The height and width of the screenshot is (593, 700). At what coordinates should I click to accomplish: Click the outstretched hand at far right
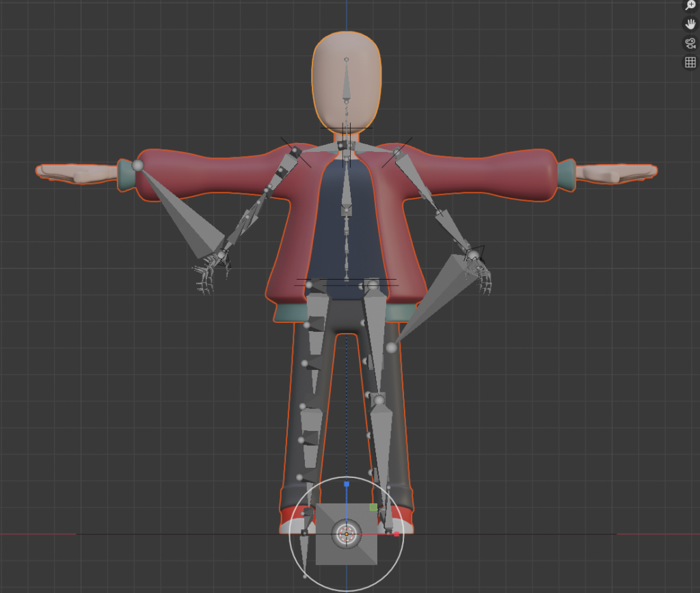point(615,172)
